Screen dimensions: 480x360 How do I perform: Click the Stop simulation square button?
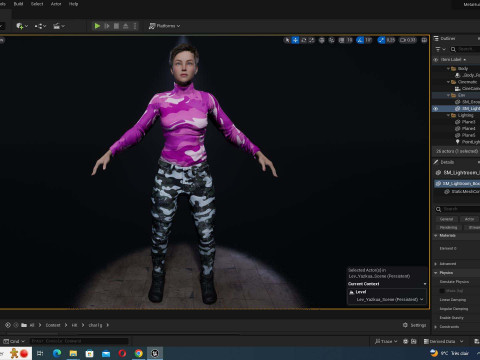click(116, 26)
